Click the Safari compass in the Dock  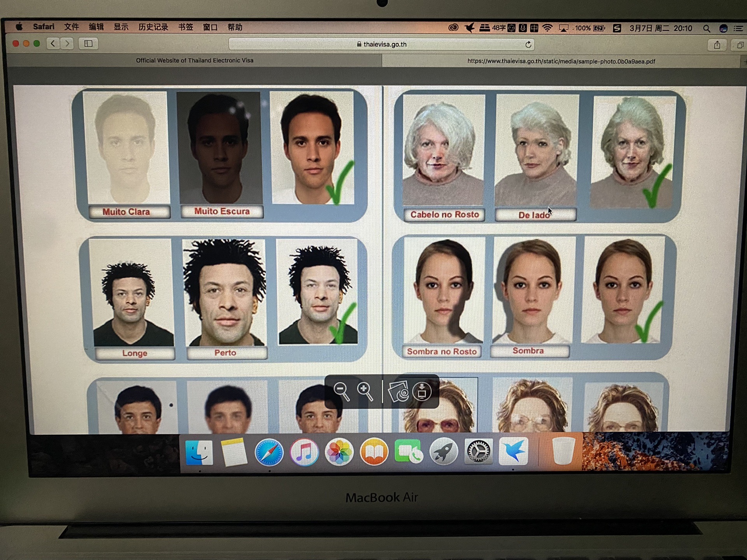tap(269, 452)
